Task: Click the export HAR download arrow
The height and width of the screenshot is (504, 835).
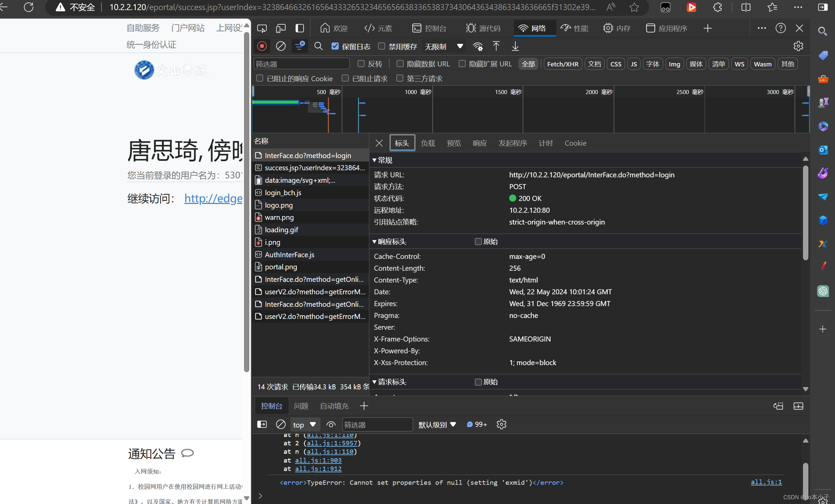Action: point(515,46)
